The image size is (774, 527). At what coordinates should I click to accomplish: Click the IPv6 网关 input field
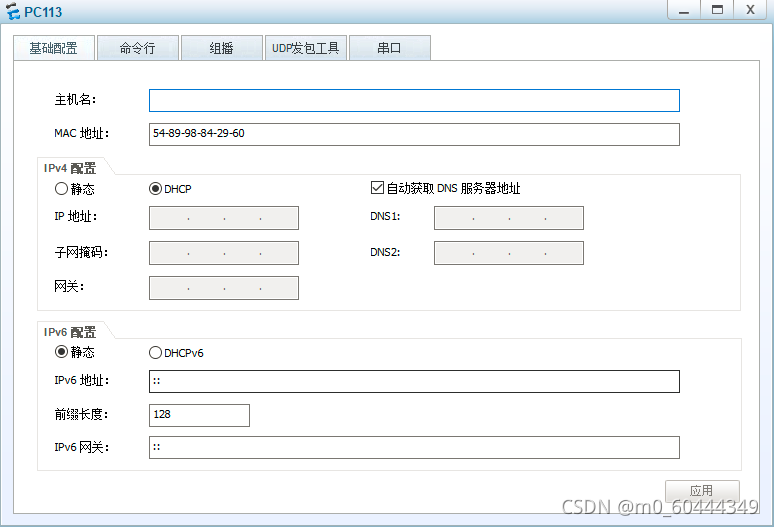click(414, 447)
